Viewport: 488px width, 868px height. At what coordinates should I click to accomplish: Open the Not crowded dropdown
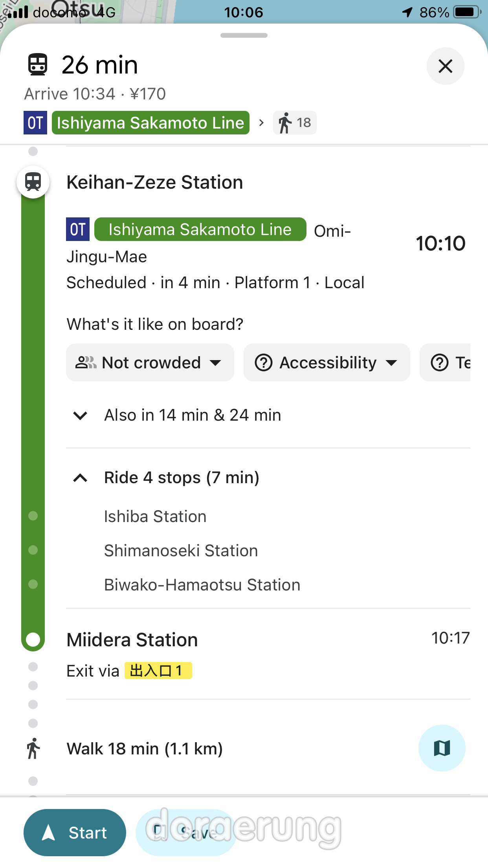click(x=150, y=362)
